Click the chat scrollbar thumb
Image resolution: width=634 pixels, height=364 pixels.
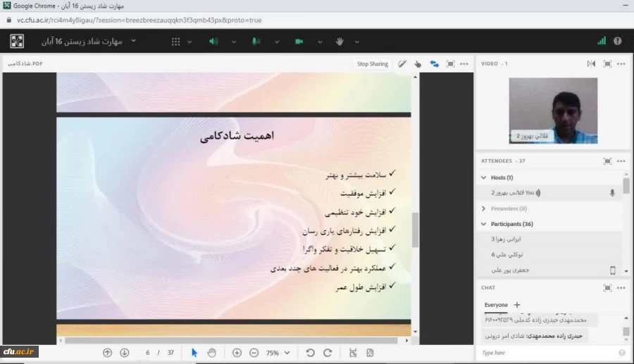626,332
